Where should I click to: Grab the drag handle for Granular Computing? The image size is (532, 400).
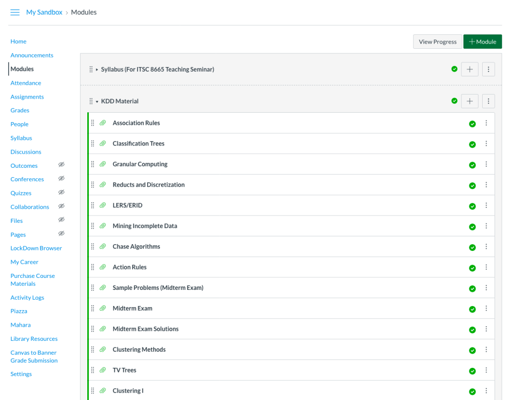92,164
